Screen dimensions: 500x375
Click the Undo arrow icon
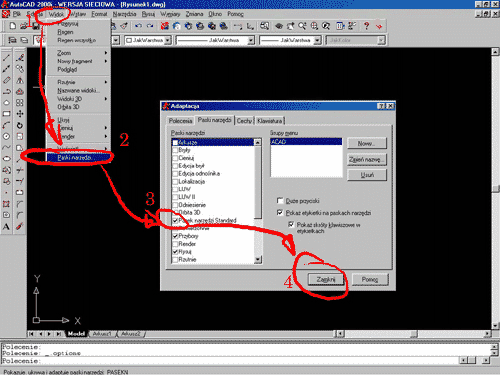tap(139, 26)
